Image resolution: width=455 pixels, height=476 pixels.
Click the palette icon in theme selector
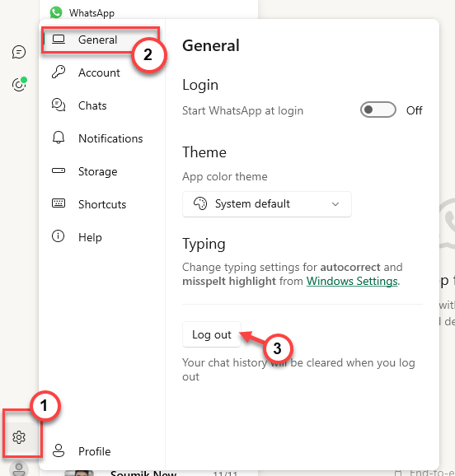pos(200,203)
